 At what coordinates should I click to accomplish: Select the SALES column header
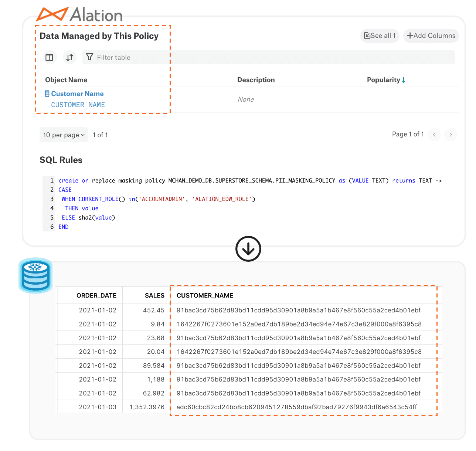tap(154, 295)
